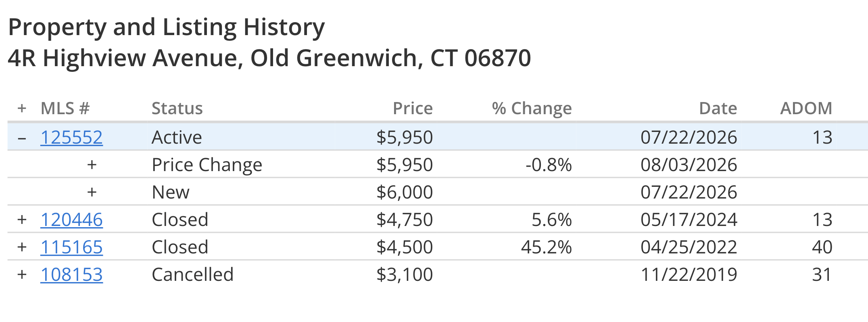Expand listing 115165 details
The image size is (868, 322).
(22, 247)
